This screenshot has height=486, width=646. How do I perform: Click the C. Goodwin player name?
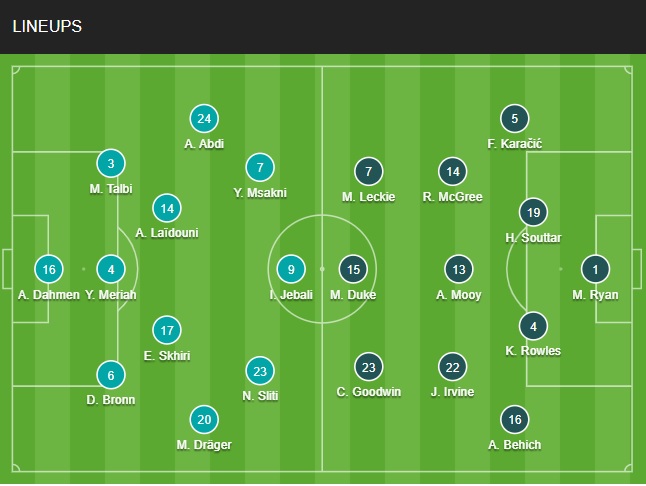click(369, 392)
